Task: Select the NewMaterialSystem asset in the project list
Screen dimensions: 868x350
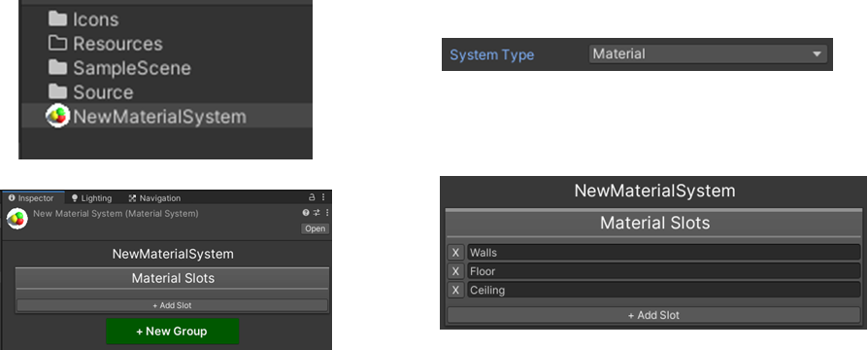Action: point(147,117)
